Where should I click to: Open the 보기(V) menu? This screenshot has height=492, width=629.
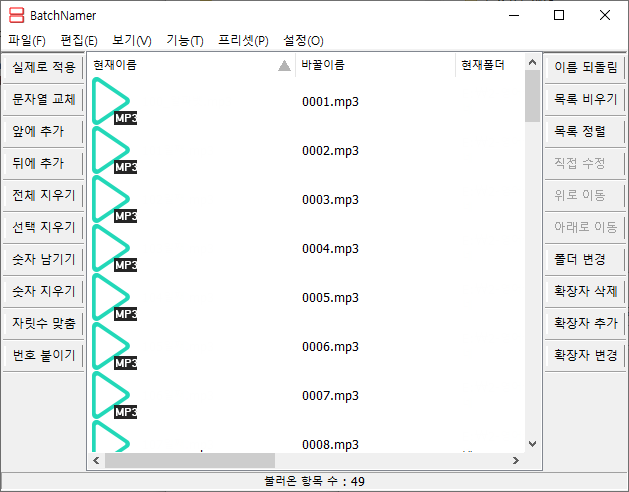click(x=132, y=41)
